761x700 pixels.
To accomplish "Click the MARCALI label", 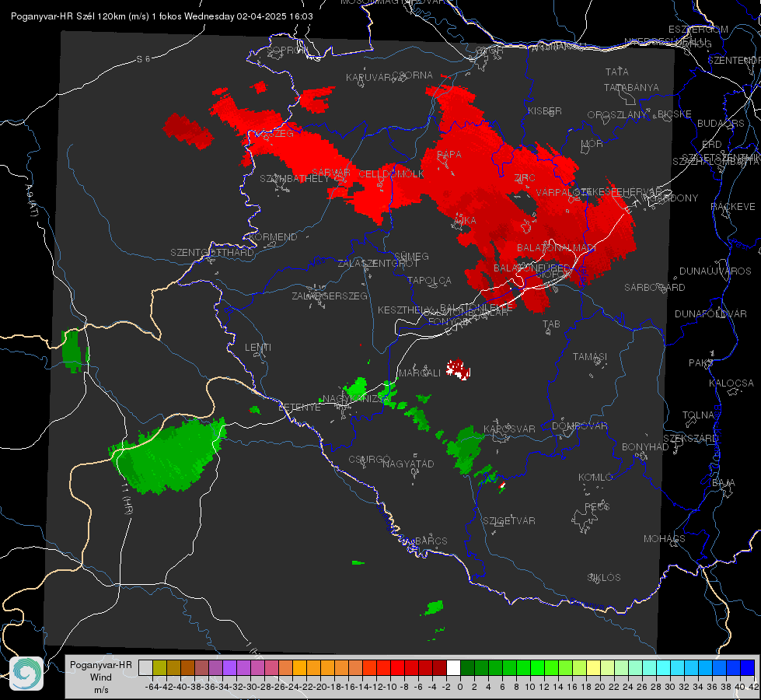I will coord(419,373).
